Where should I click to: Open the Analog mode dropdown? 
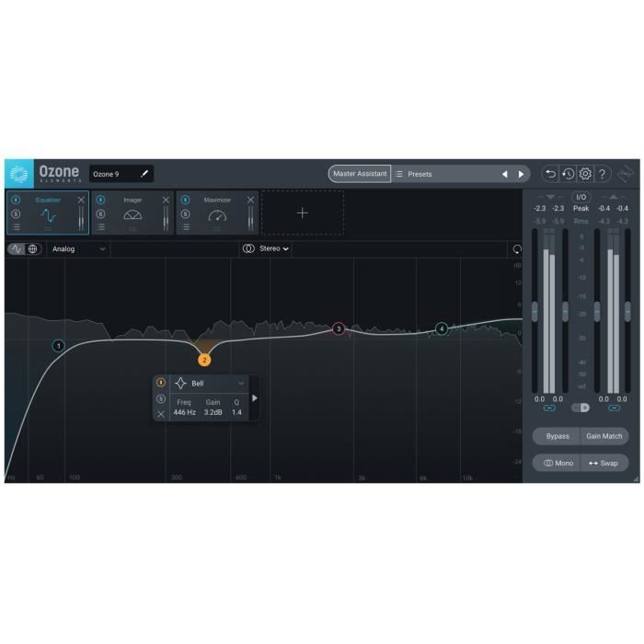click(x=78, y=249)
